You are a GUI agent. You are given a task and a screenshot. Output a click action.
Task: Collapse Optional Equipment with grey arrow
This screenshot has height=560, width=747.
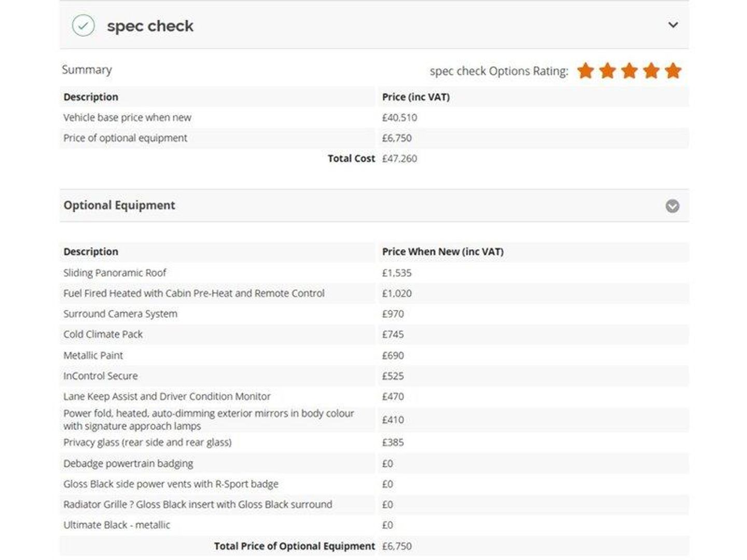coord(672,206)
